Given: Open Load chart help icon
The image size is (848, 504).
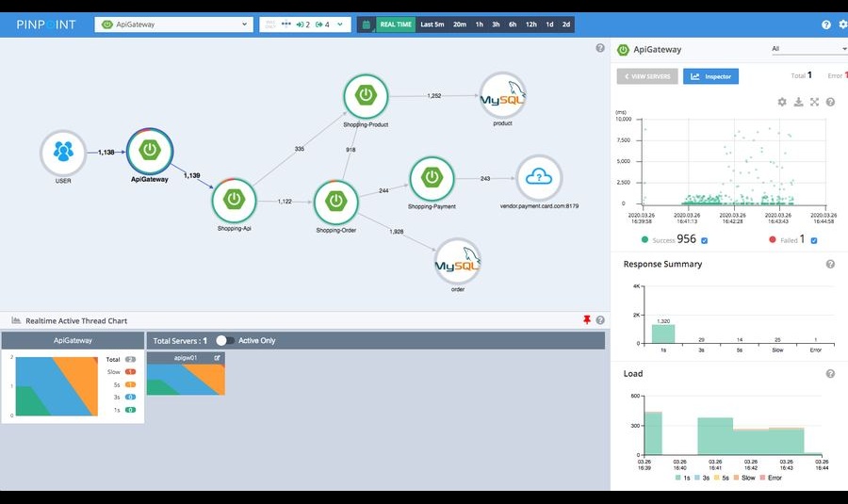Looking at the screenshot, I should point(830,374).
